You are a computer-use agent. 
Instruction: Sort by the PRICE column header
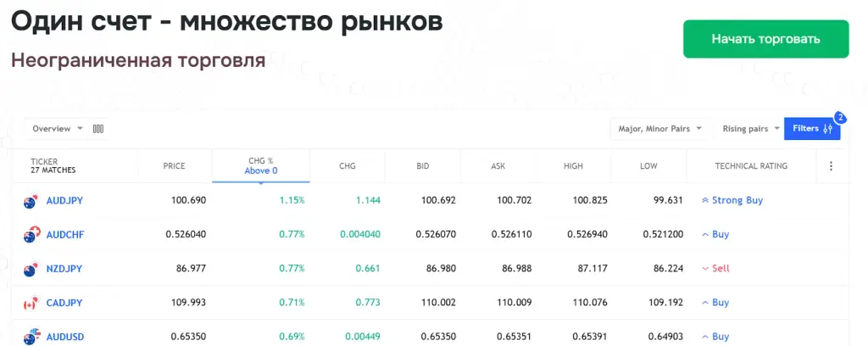pyautogui.click(x=174, y=166)
